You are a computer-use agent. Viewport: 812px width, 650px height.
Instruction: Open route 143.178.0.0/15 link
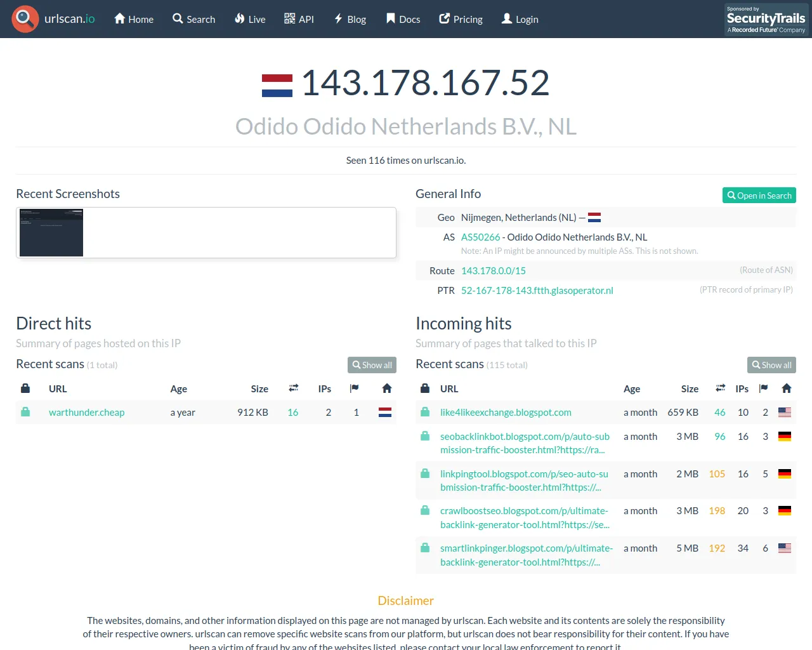tap(494, 270)
